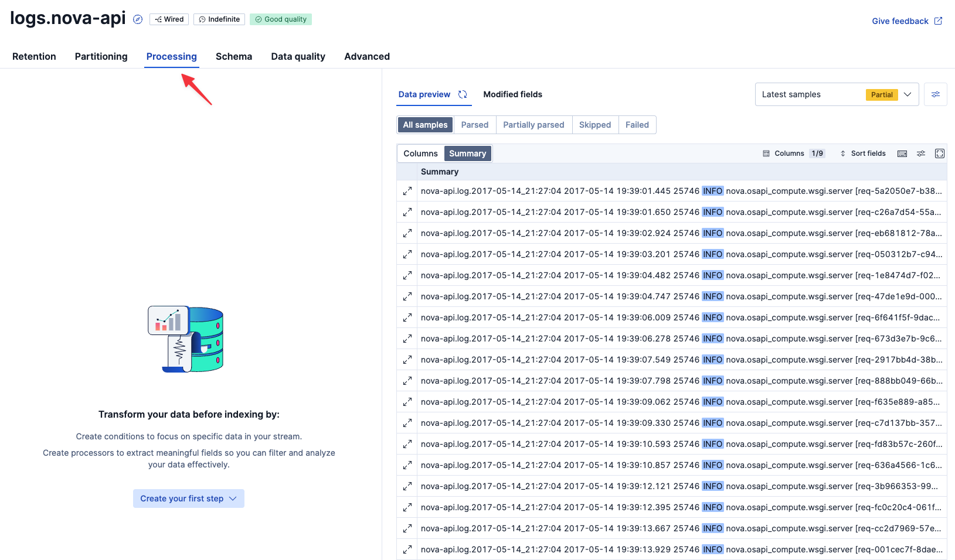Refresh data preview with the refresh icon
The image size is (955, 560).
point(463,94)
